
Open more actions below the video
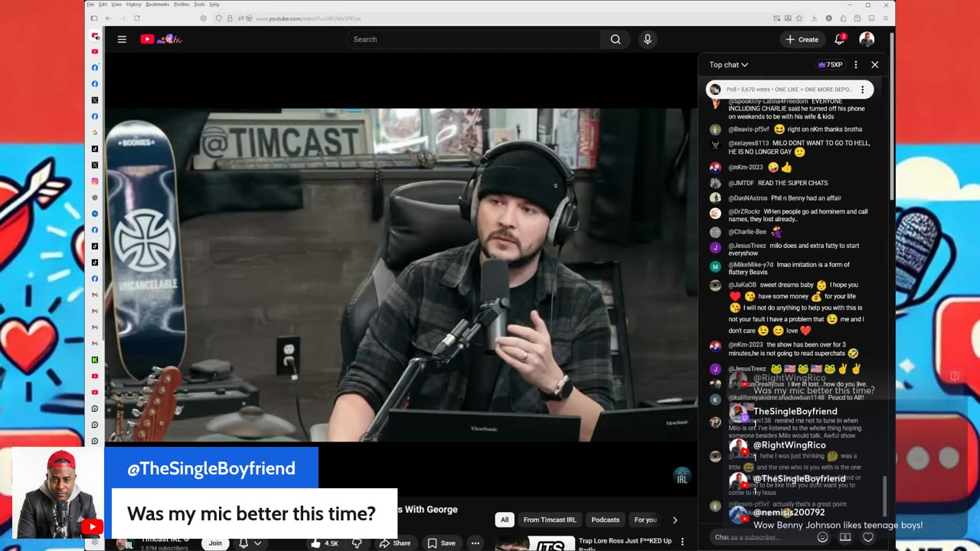[475, 543]
